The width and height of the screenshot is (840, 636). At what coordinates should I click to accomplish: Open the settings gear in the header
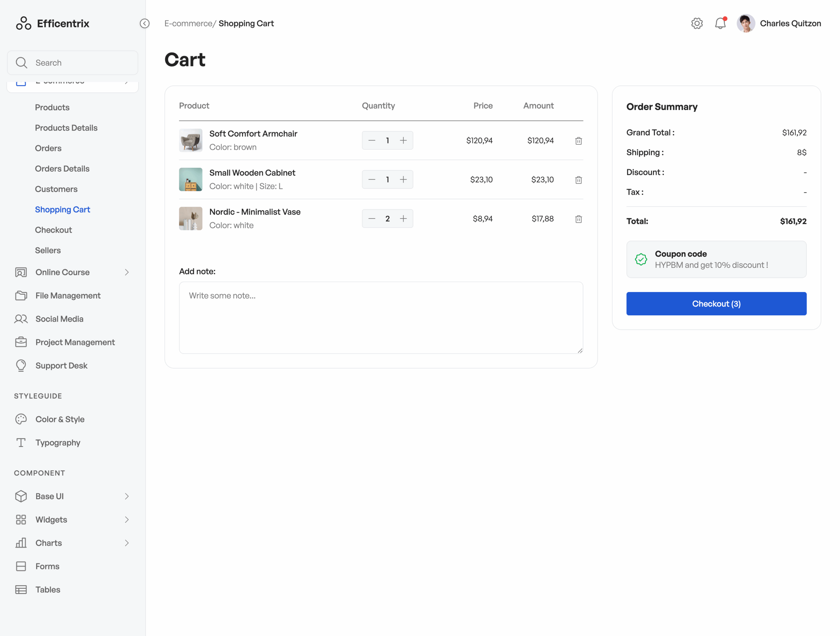697,23
